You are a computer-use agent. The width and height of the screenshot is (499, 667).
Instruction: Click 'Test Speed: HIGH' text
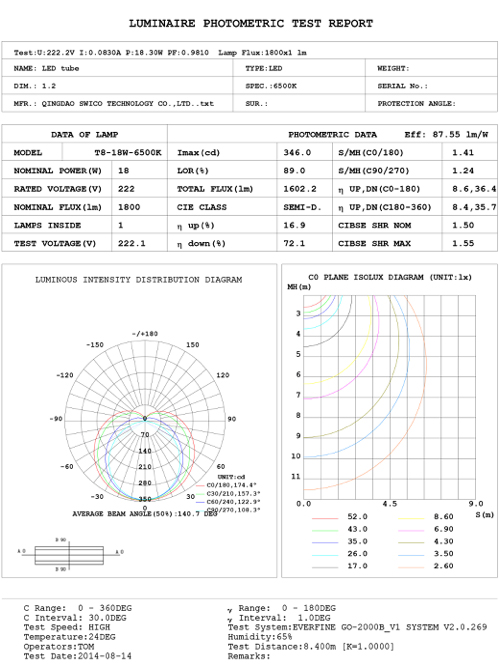pos(67,627)
